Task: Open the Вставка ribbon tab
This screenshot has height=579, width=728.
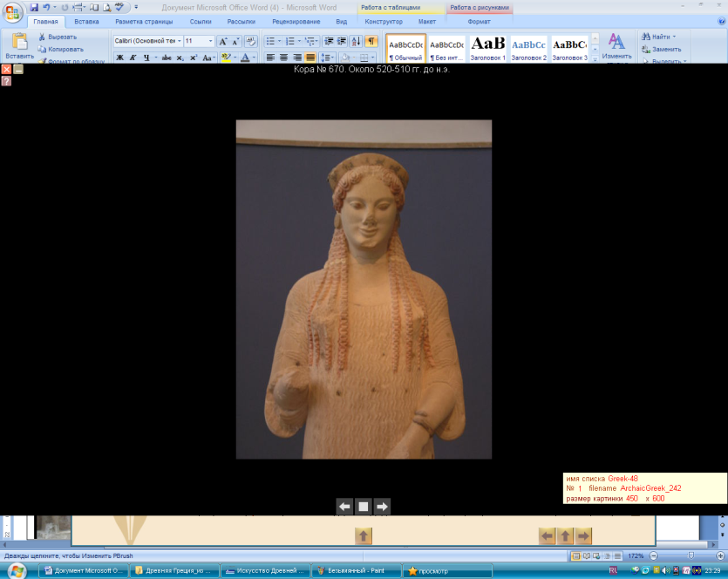Action: click(x=86, y=21)
